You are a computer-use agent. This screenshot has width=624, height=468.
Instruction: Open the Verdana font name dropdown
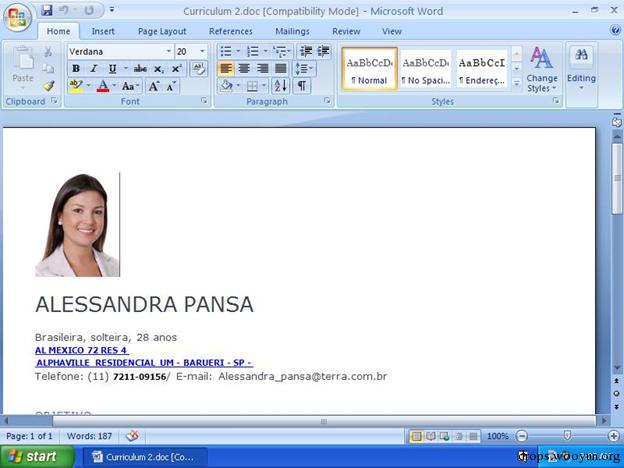click(165, 51)
